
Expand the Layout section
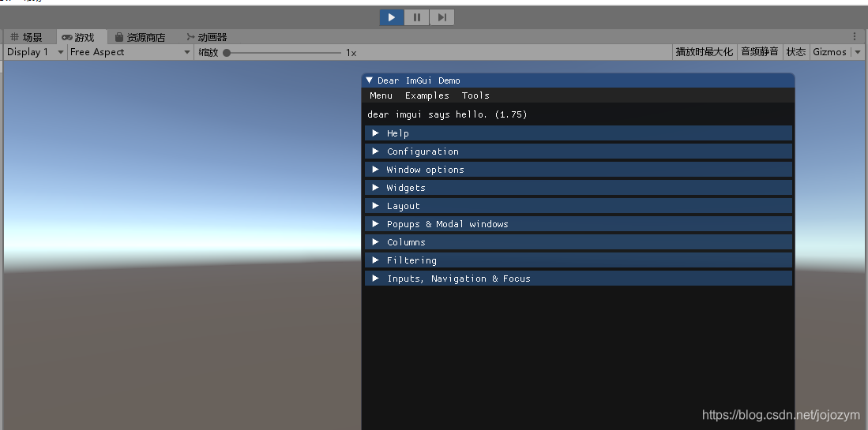click(578, 206)
